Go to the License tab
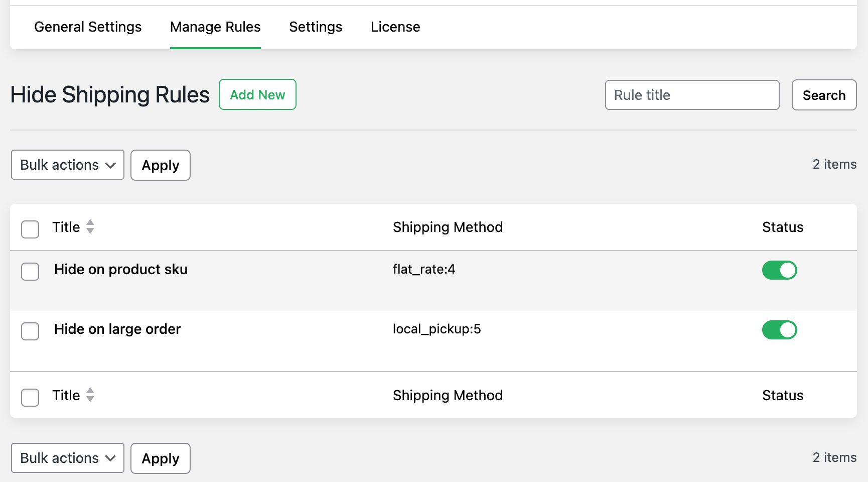The width and height of the screenshot is (868, 482). [x=395, y=27]
